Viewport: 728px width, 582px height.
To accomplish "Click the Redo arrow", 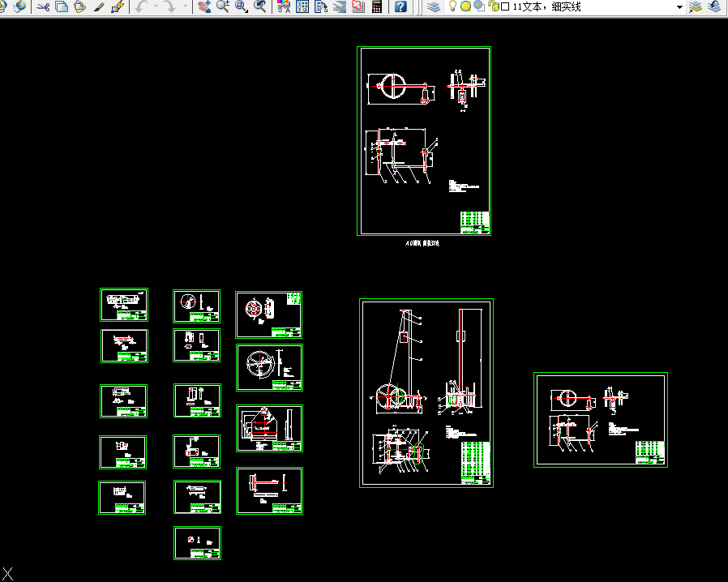I will [x=170, y=6].
